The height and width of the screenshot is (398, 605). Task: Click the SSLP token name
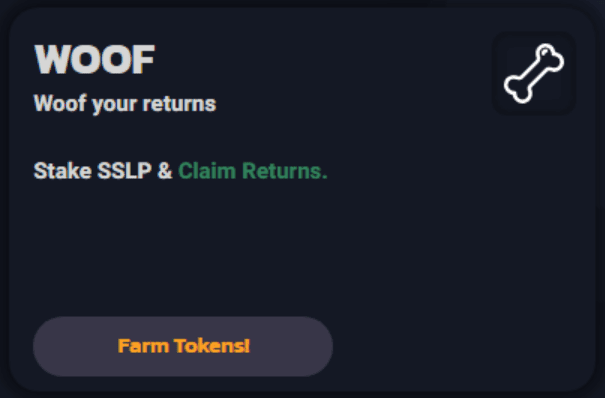[124, 171]
